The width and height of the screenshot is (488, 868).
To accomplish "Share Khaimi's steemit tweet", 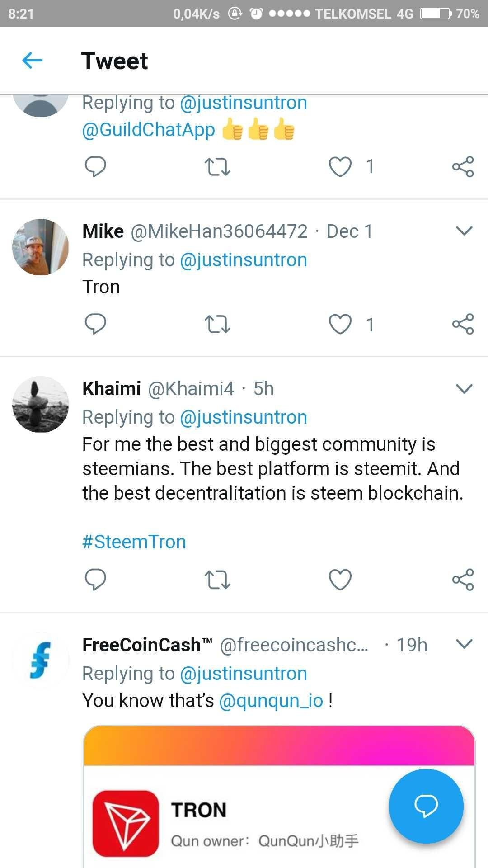I will (x=463, y=580).
